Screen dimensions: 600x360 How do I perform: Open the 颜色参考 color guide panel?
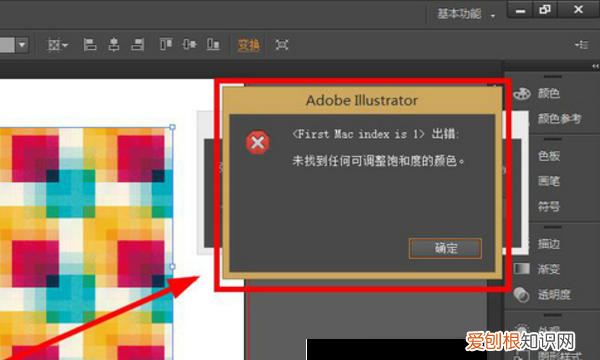pyautogui.click(x=559, y=119)
